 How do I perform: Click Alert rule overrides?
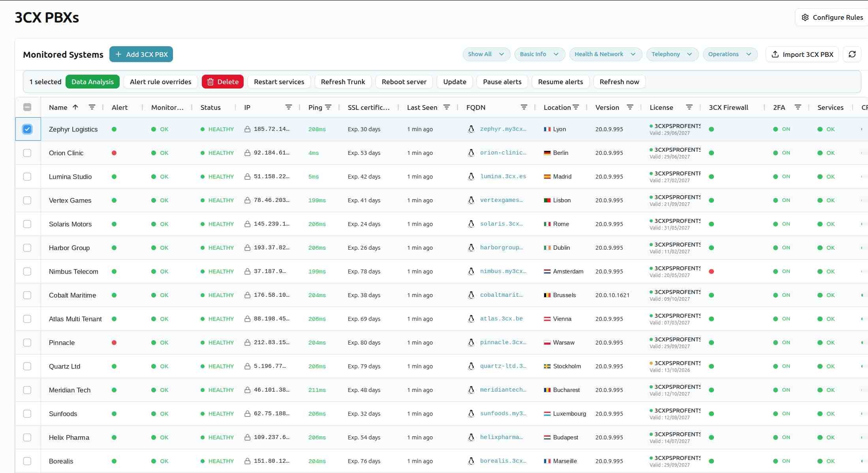(x=160, y=82)
